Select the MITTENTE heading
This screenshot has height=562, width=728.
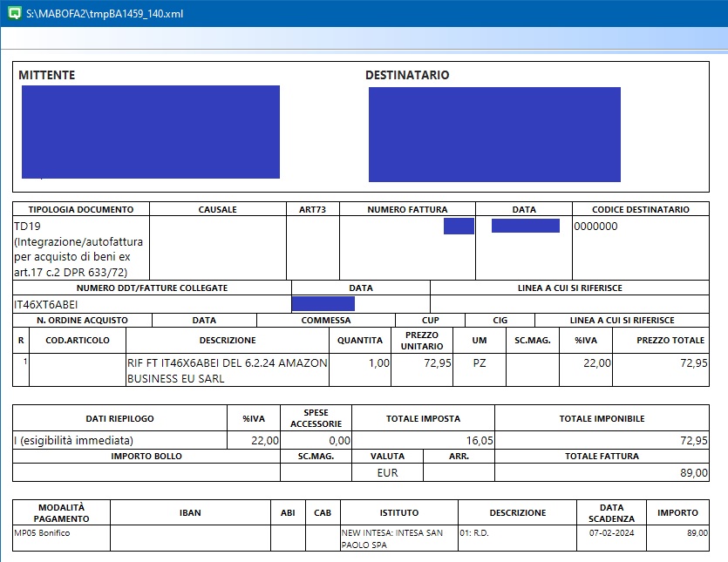pyautogui.click(x=46, y=75)
